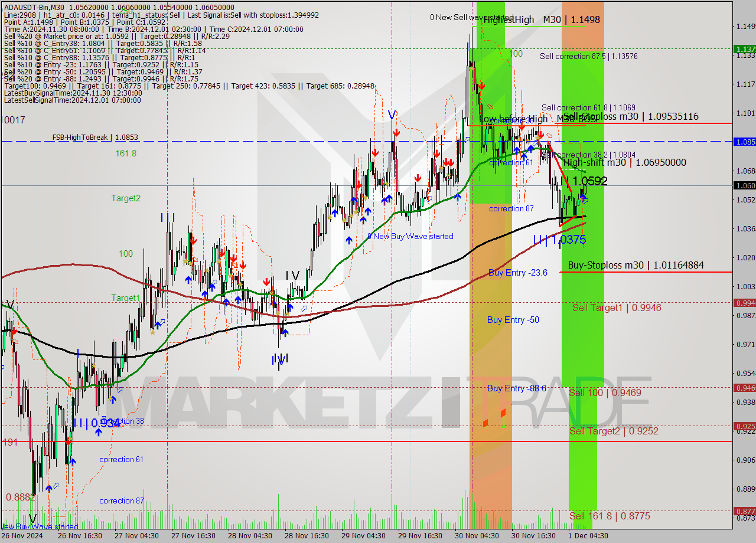The width and height of the screenshot is (756, 543).
Task: Click the black 1.060 current price tag
Action: click(744, 185)
